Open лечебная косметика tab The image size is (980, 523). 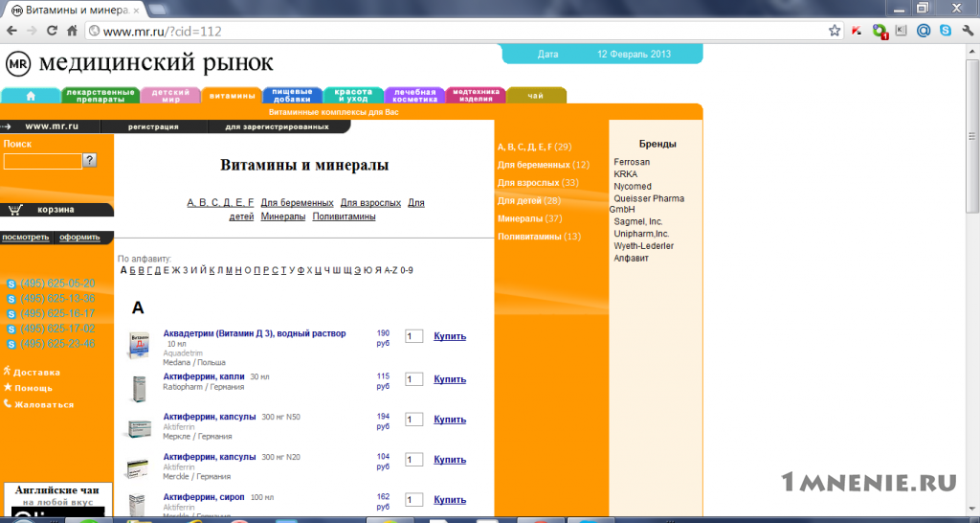pyautogui.click(x=415, y=96)
